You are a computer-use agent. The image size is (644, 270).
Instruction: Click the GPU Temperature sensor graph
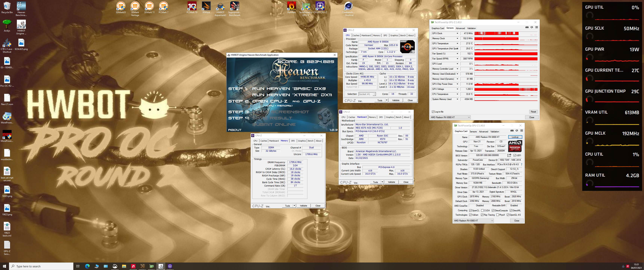click(x=506, y=43)
